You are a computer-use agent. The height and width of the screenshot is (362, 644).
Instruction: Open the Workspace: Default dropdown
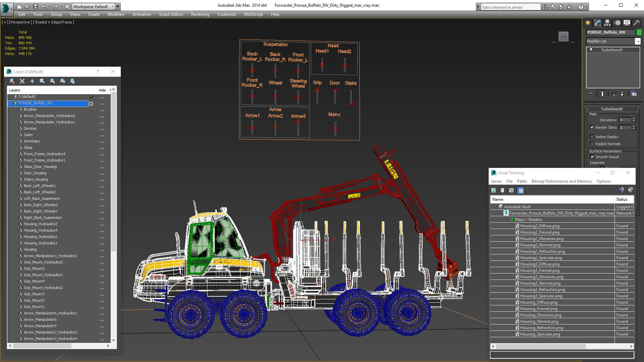[94, 6]
